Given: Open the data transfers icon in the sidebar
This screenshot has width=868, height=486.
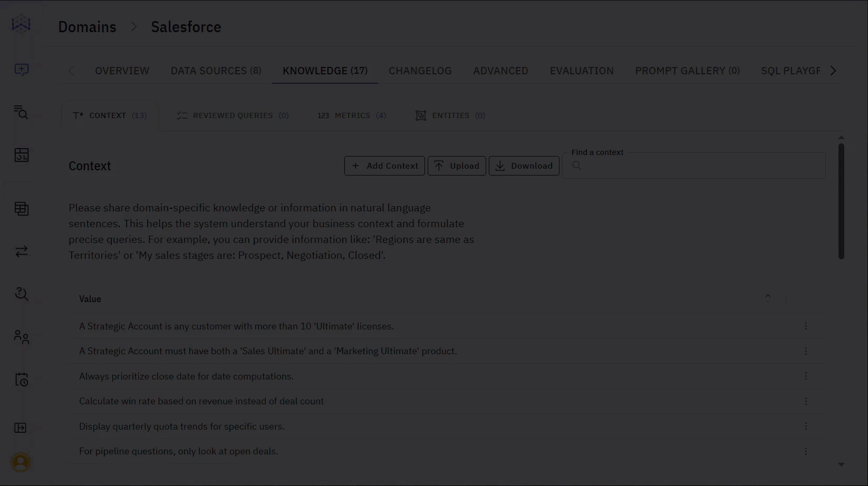Looking at the screenshot, I should click(x=21, y=251).
